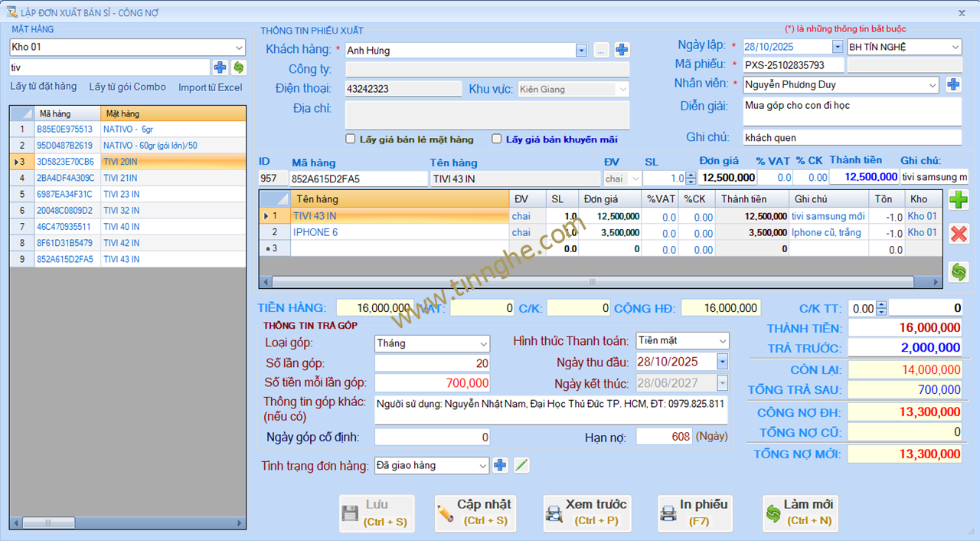The image size is (980, 541).
Task: Open the 'Lấy từ đặt hàng' tab
Action: click(44, 87)
